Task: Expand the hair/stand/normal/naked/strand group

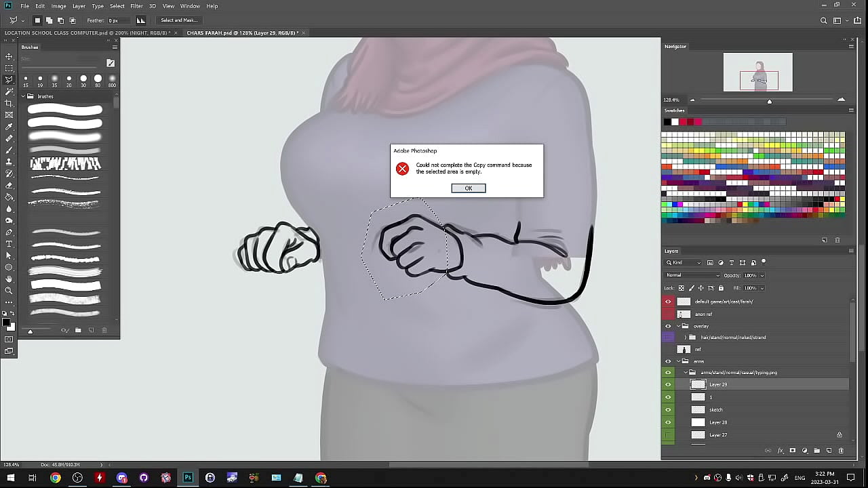Action: 685,338
